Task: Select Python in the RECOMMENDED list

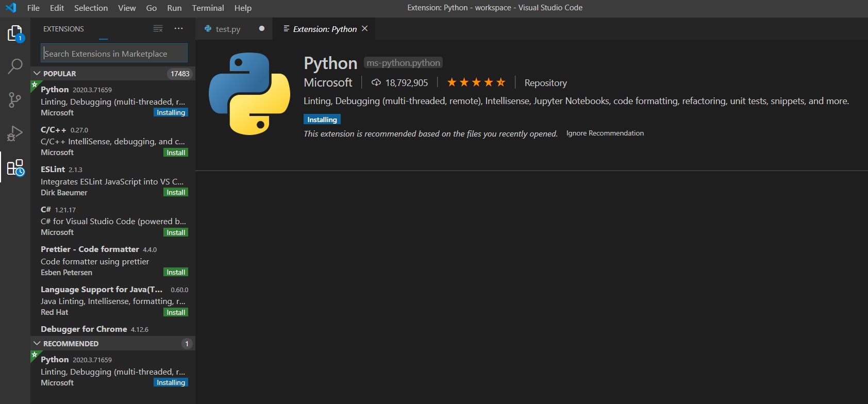Action: (113, 371)
